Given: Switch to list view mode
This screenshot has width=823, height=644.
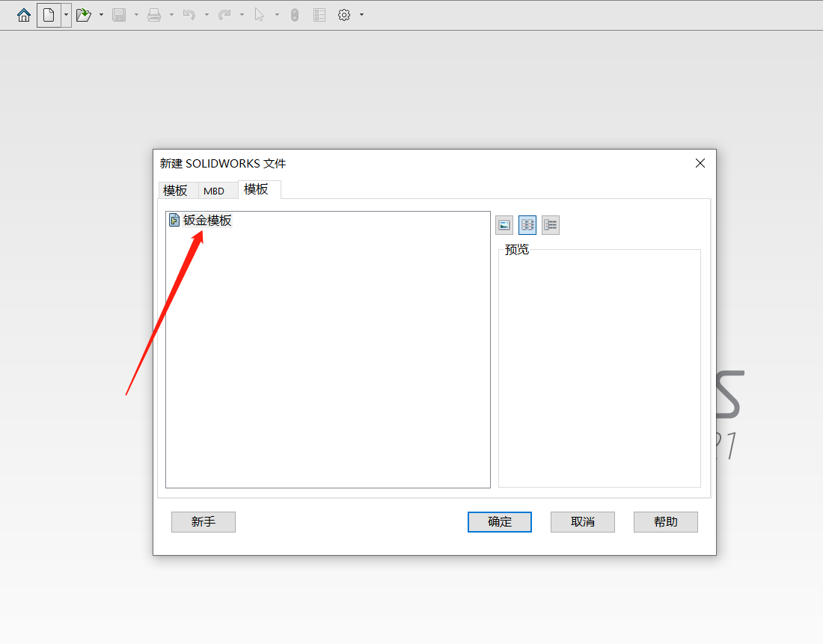Looking at the screenshot, I should coord(527,225).
